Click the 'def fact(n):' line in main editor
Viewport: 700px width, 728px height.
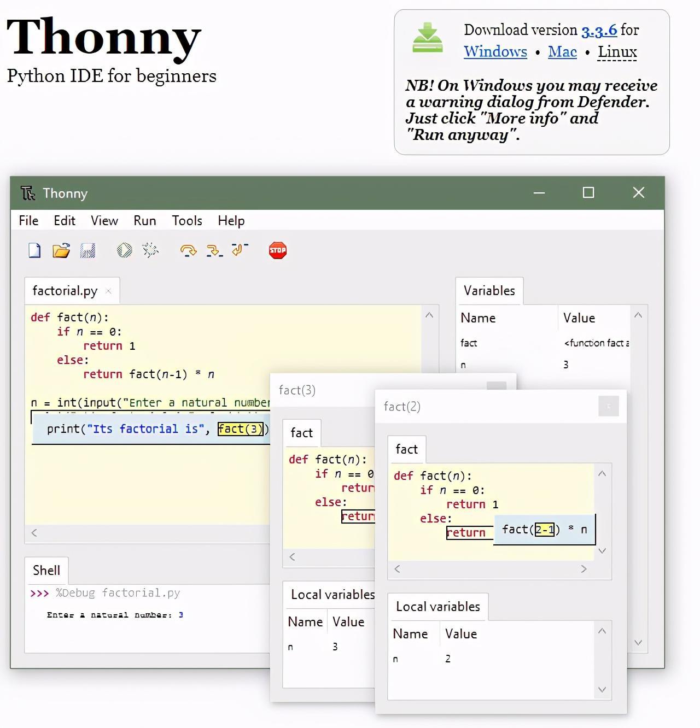69,318
